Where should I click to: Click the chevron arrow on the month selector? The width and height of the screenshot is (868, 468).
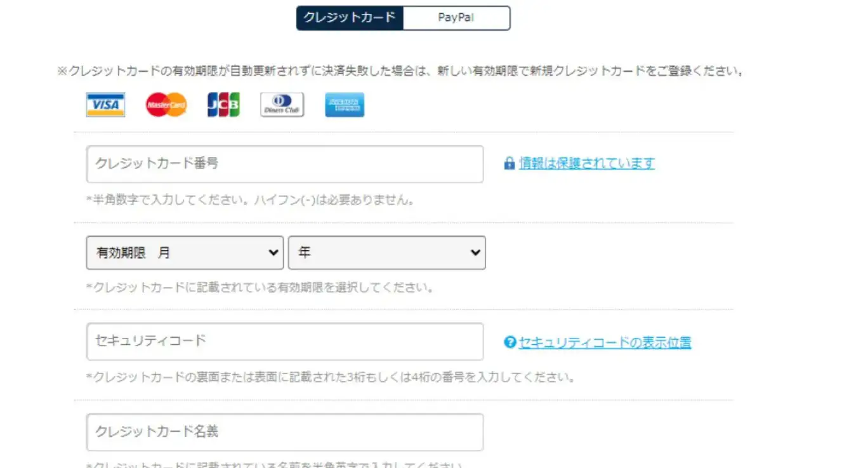pyautogui.click(x=273, y=253)
